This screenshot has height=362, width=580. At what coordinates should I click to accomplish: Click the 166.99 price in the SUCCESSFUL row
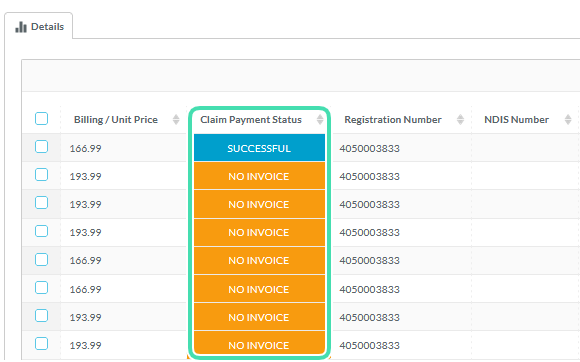pos(85,149)
